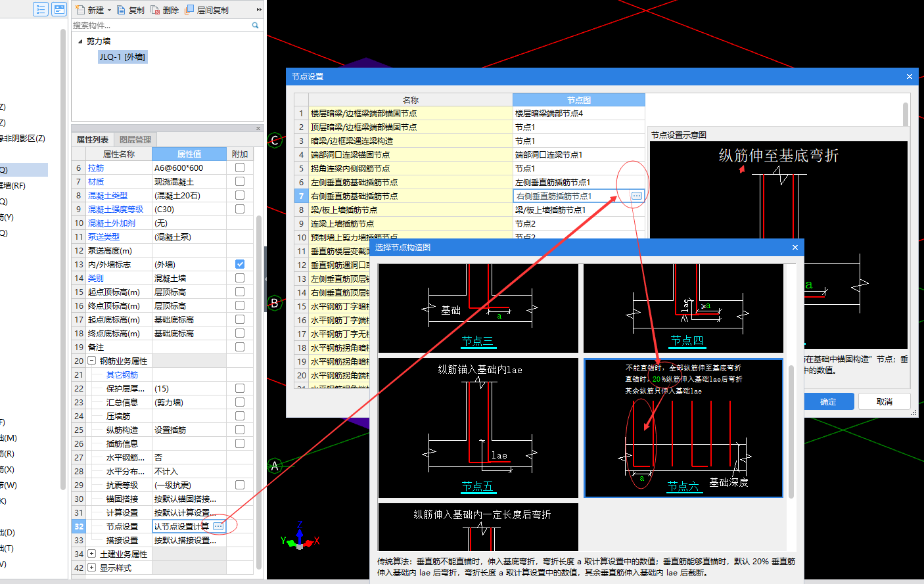The height and width of the screenshot is (584, 924).
Task: Toggle 混凝土类型 additional checkbox
Action: (x=240, y=195)
